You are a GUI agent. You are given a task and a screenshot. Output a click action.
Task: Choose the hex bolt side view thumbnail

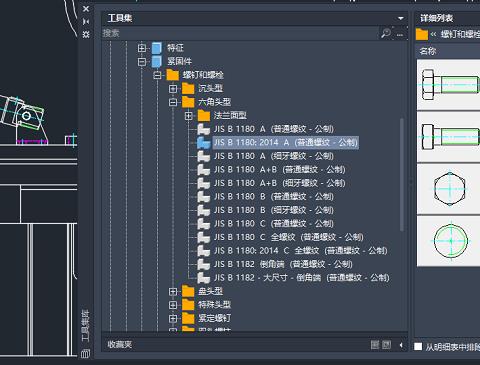[x=449, y=85]
